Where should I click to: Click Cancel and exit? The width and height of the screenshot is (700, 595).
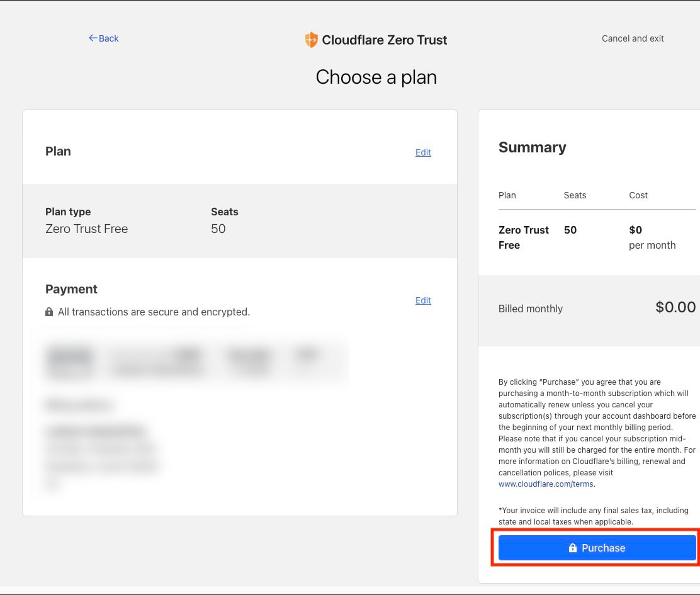tap(633, 38)
